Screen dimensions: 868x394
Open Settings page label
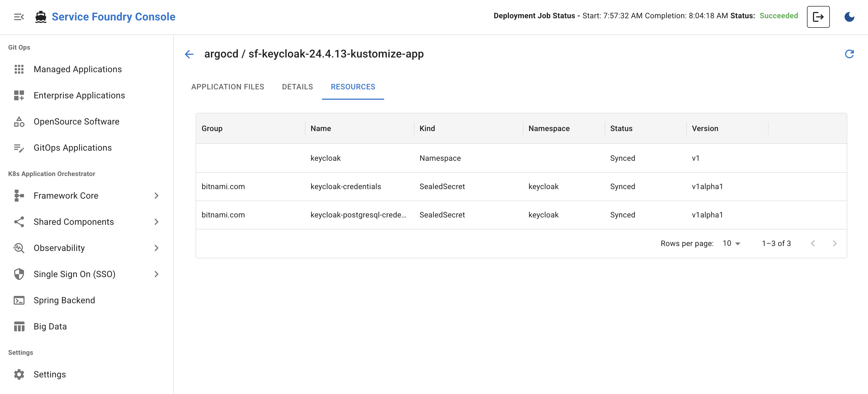pyautogui.click(x=50, y=374)
